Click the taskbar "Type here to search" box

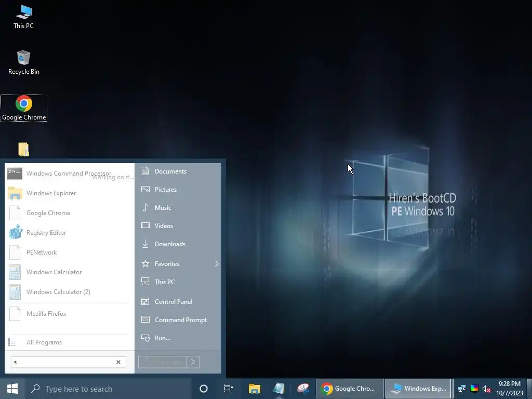point(109,389)
